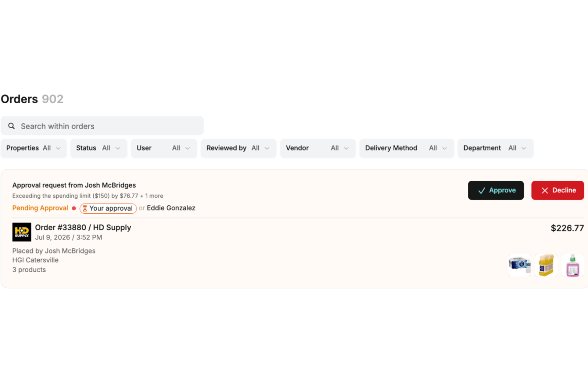Screen dimensions: 588x379
Task: Click the 3 products count
Action: (x=29, y=270)
